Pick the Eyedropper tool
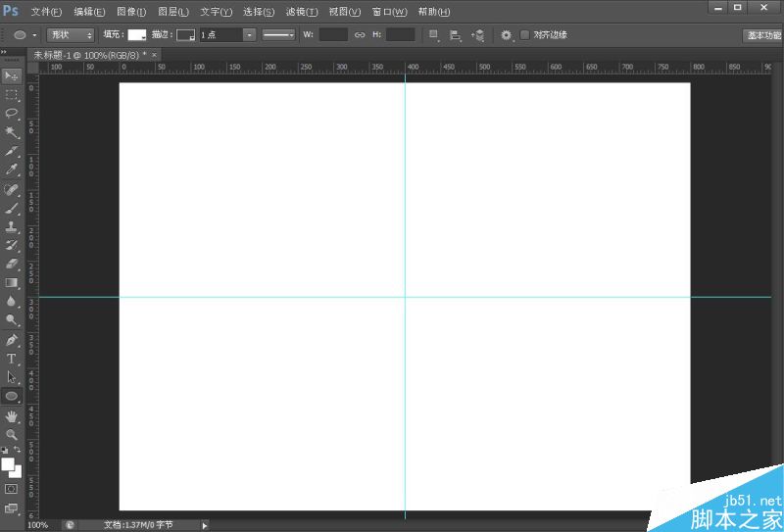 point(12,169)
